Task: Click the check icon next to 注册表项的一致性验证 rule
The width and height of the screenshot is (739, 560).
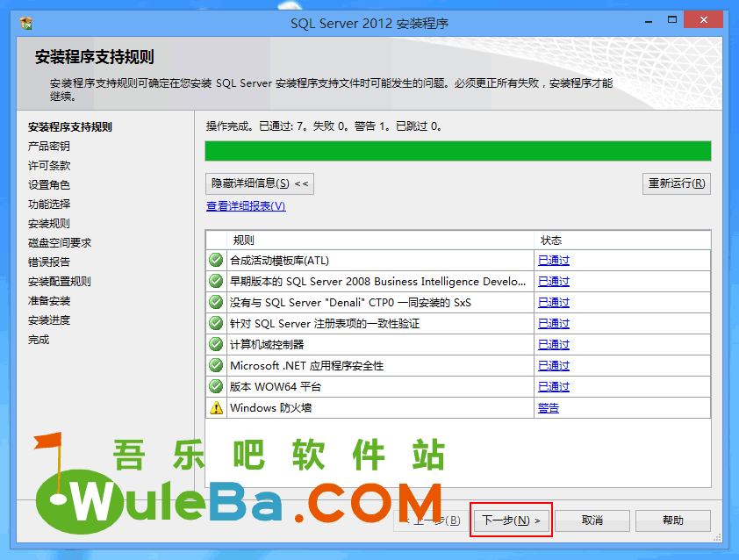Action: [216, 323]
